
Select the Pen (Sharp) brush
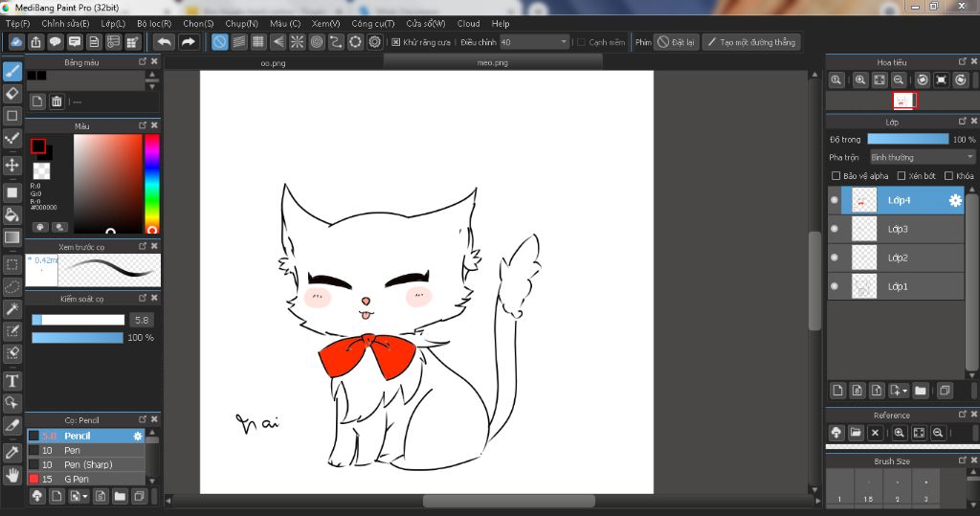click(85, 464)
